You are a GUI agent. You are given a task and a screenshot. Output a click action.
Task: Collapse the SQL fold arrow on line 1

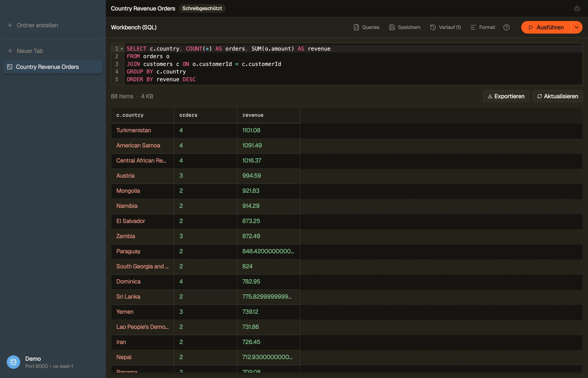(122, 49)
